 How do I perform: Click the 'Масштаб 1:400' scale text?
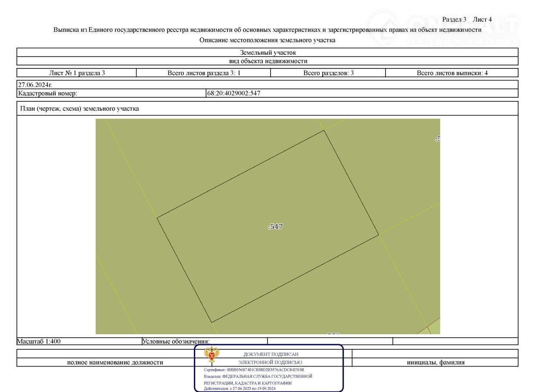pos(39,341)
